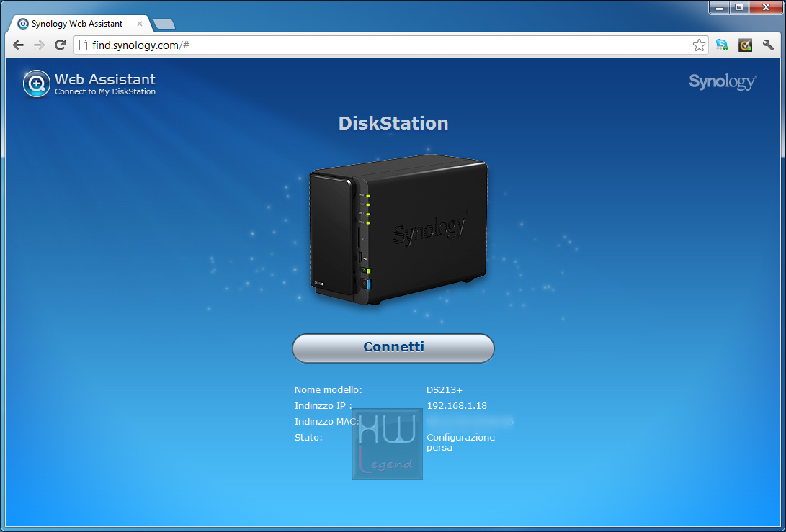Viewport: 786px width, 532px height.
Task: Click the Synology brand logo
Action: coord(723,81)
